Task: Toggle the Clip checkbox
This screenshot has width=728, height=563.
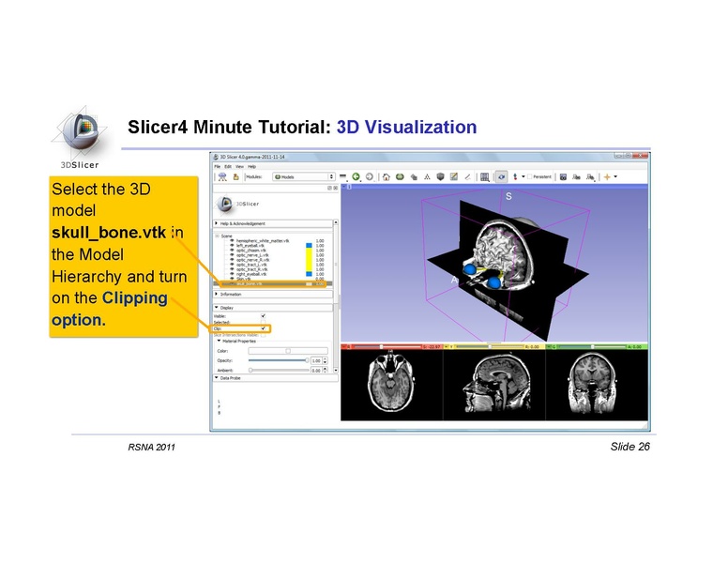Action: point(264,328)
